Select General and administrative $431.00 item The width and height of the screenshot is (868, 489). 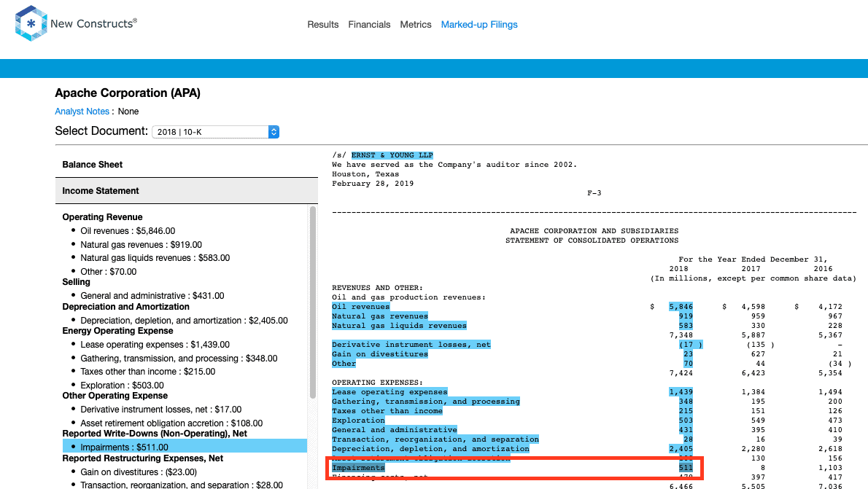(152, 296)
